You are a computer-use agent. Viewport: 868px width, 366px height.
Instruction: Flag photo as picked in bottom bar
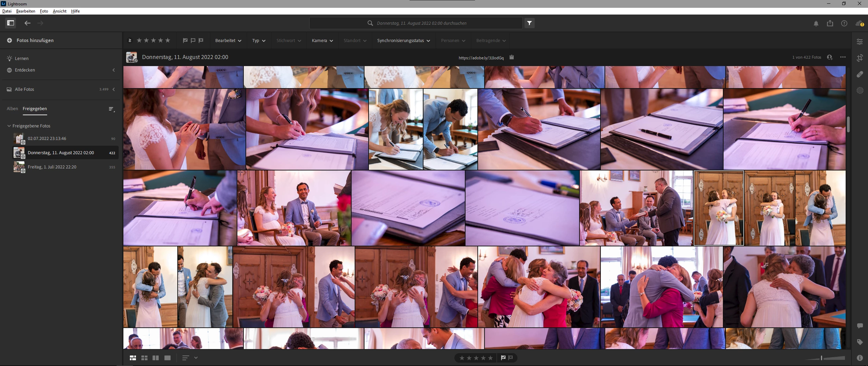(503, 358)
